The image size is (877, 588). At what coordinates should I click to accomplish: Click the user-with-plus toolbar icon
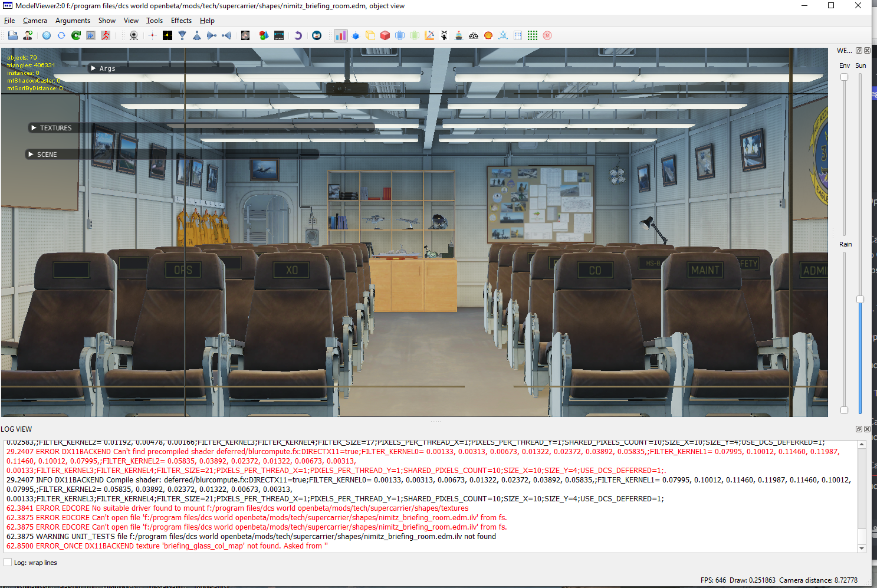[28, 35]
